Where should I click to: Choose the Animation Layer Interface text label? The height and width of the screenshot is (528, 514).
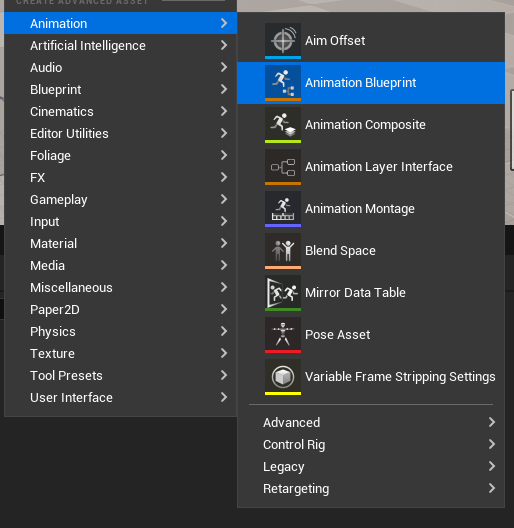[x=379, y=167]
